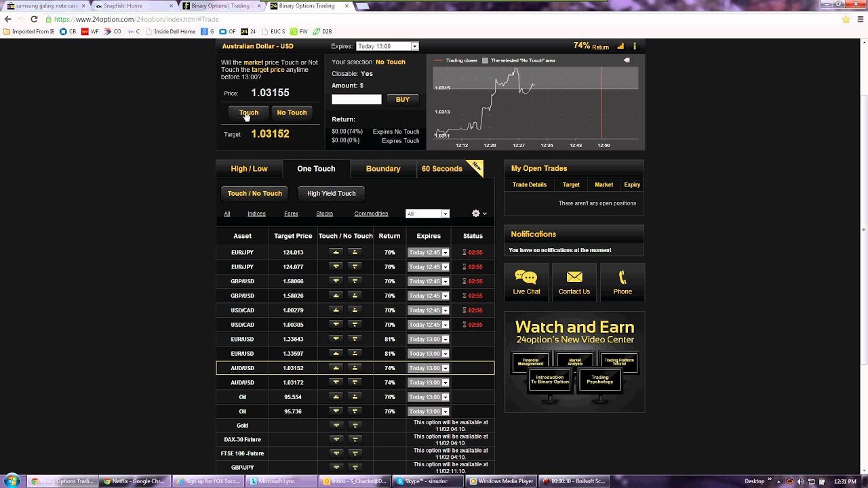Click Touch icon in Oil 95.736 row
The width and height of the screenshot is (868, 488).
tap(336, 411)
